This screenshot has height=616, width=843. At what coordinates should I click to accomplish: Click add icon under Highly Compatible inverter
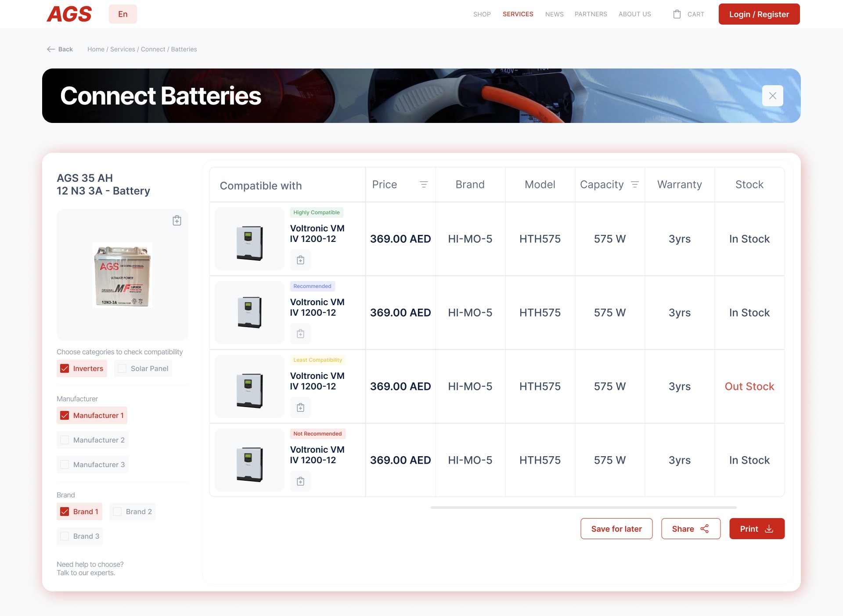pos(300,260)
